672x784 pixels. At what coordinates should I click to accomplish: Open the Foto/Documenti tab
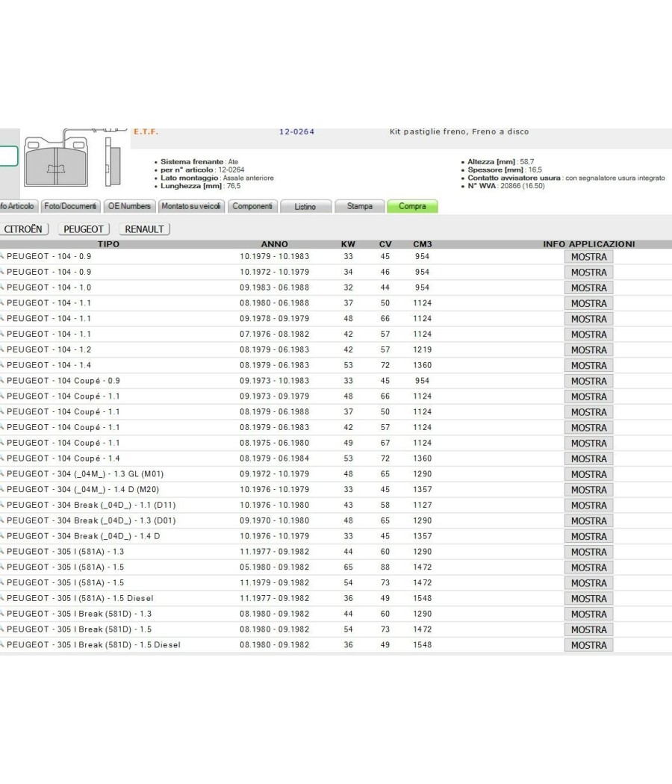click(x=70, y=206)
